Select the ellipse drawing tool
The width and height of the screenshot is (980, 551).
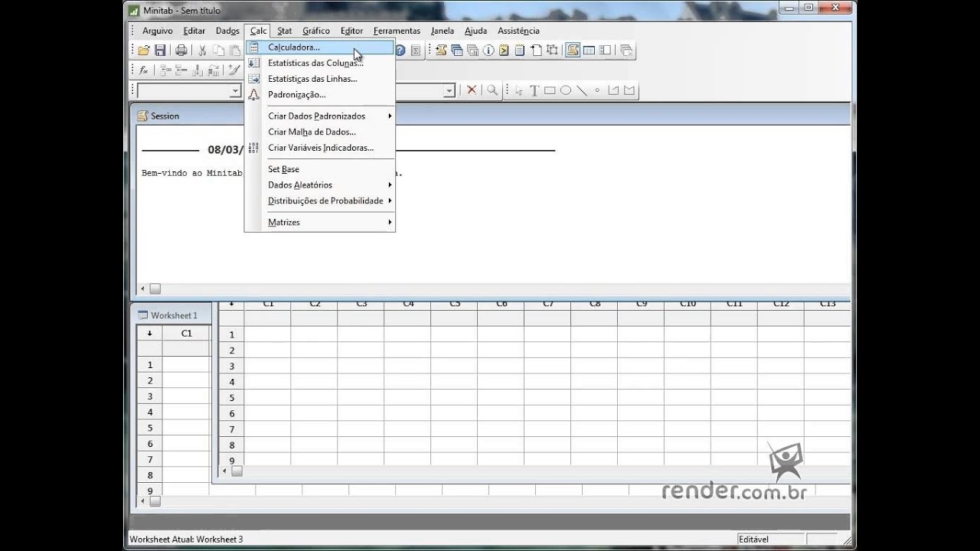pyautogui.click(x=566, y=90)
